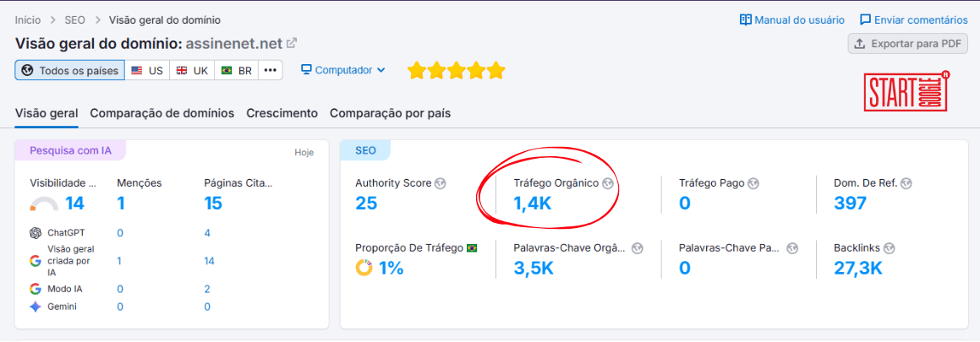
Task: Click the Visibilidade gauge indicator
Action: [44, 204]
